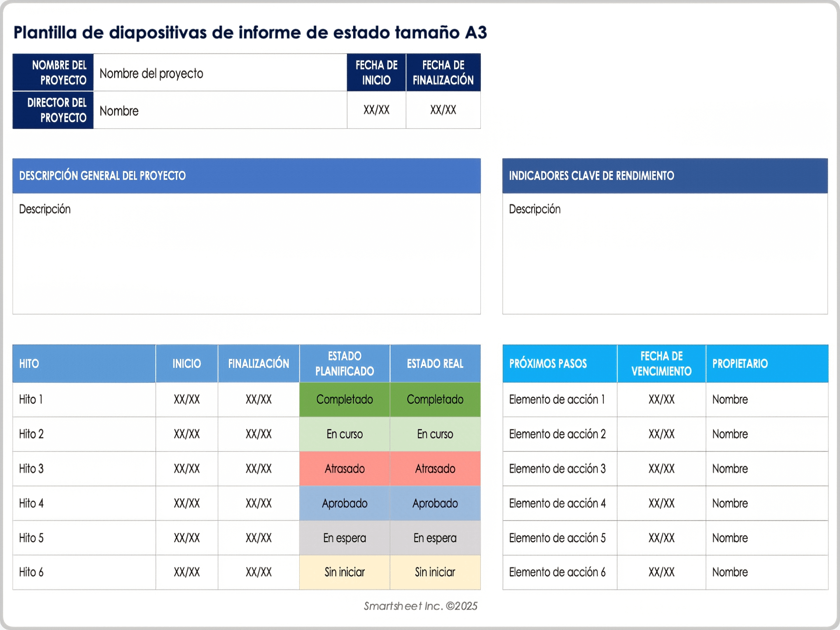Click the gray En espera status cell
The width and height of the screenshot is (840, 630).
344,538
